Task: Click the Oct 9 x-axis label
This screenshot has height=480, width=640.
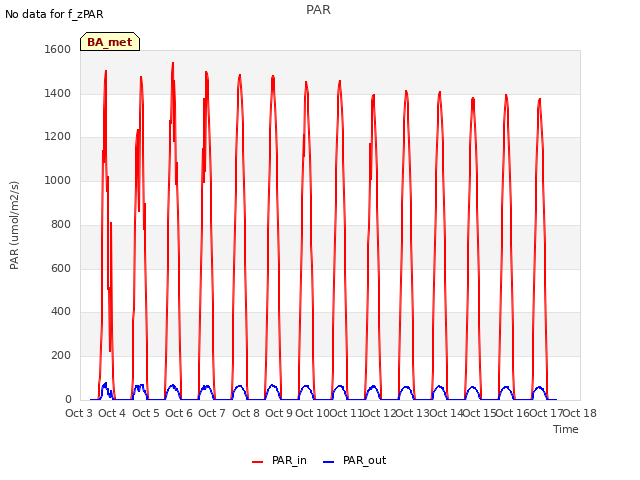Action: pos(279,413)
